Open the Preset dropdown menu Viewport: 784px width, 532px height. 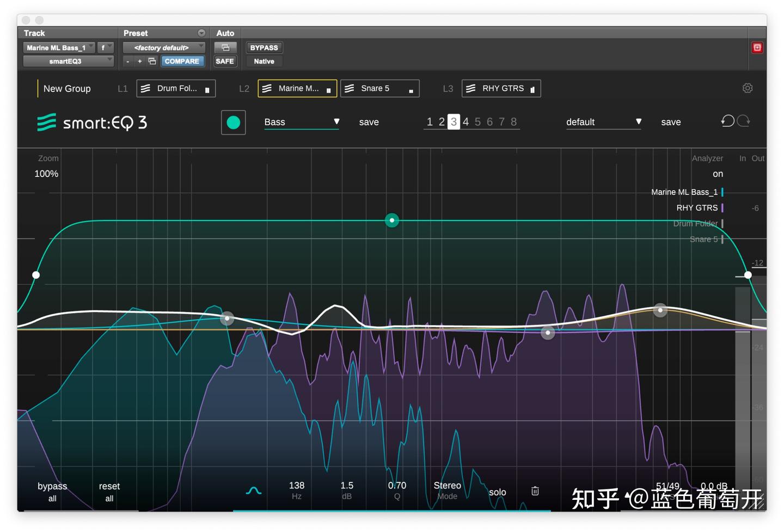164,47
